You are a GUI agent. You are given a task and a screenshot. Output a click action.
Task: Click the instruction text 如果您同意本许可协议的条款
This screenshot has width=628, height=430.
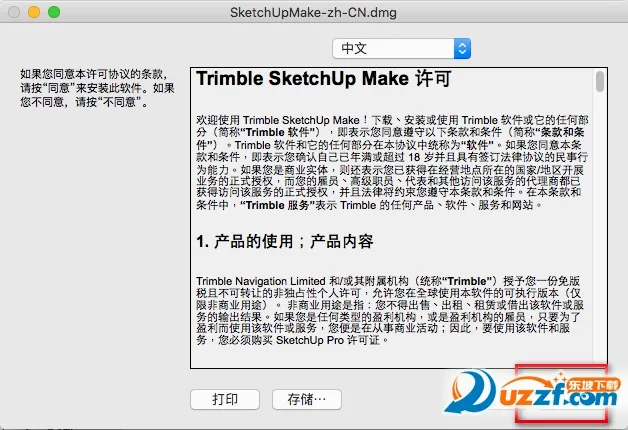pos(92,74)
